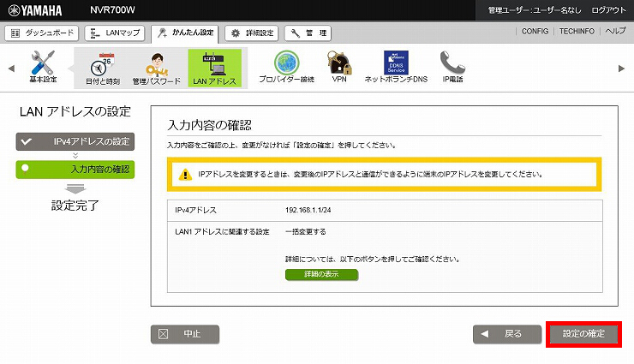Click the NVR700W model name
Screen dimensions: 634x364
[112, 10]
